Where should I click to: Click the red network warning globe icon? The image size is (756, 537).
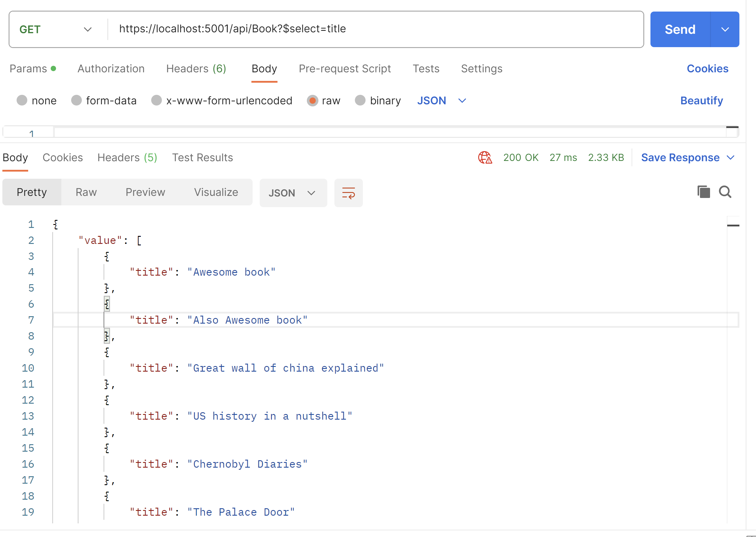click(485, 158)
